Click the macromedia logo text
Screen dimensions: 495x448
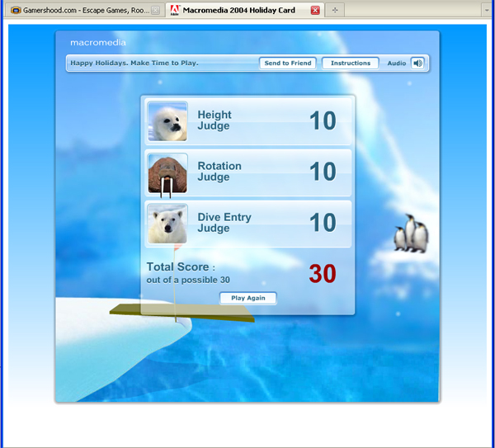98,43
